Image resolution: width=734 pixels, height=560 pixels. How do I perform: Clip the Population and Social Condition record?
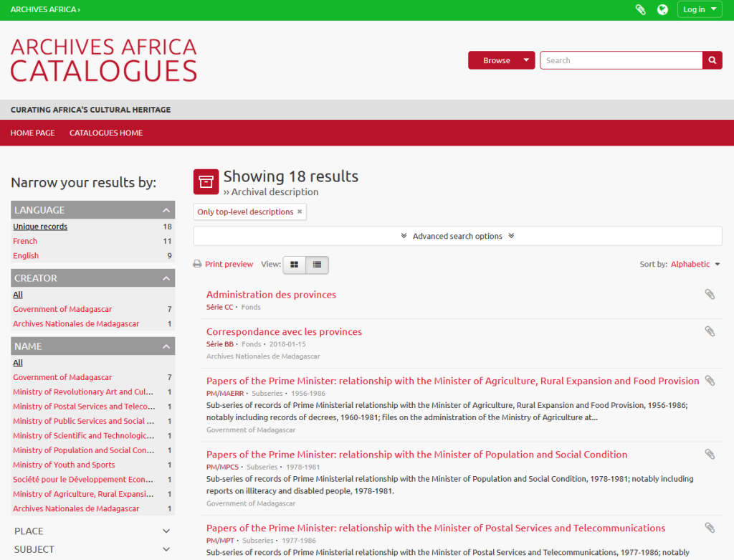tap(710, 454)
